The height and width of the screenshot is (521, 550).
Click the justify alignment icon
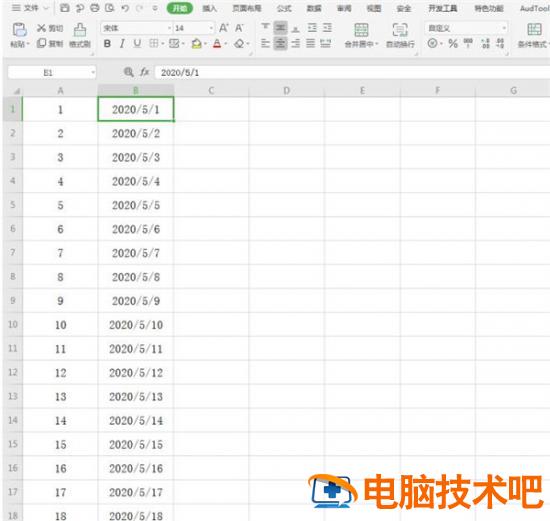pyautogui.click(x=310, y=44)
